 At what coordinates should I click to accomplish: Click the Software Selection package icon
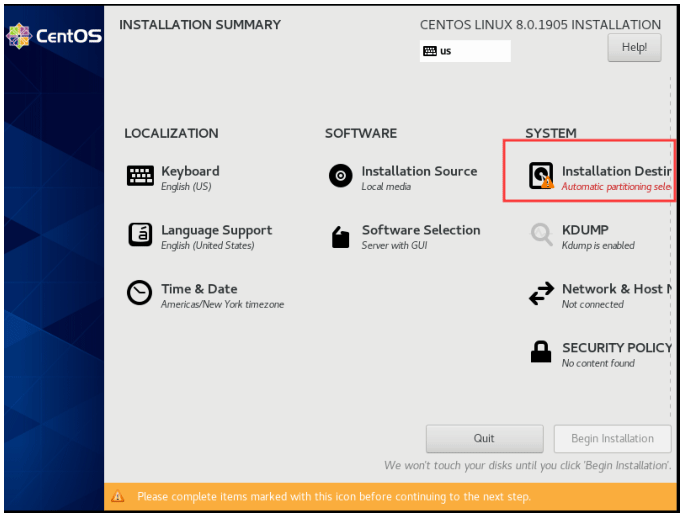click(x=341, y=236)
